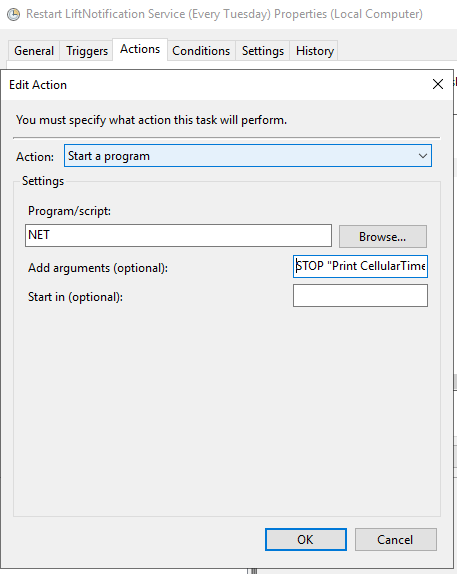This screenshot has height=574, width=457.
Task: Focus the Program/script field containing NET
Action: (x=178, y=235)
